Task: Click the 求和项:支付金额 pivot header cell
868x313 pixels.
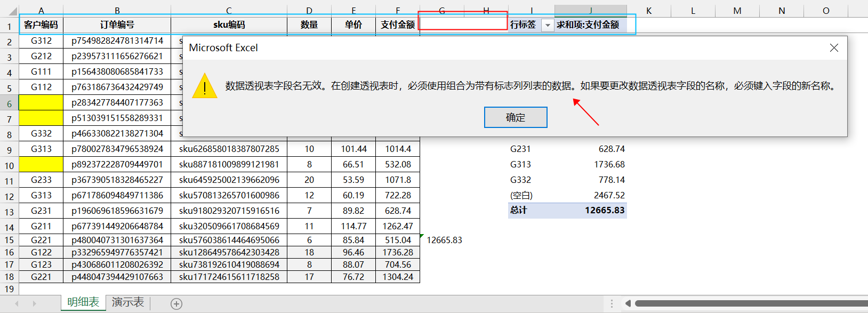Action: click(x=591, y=25)
